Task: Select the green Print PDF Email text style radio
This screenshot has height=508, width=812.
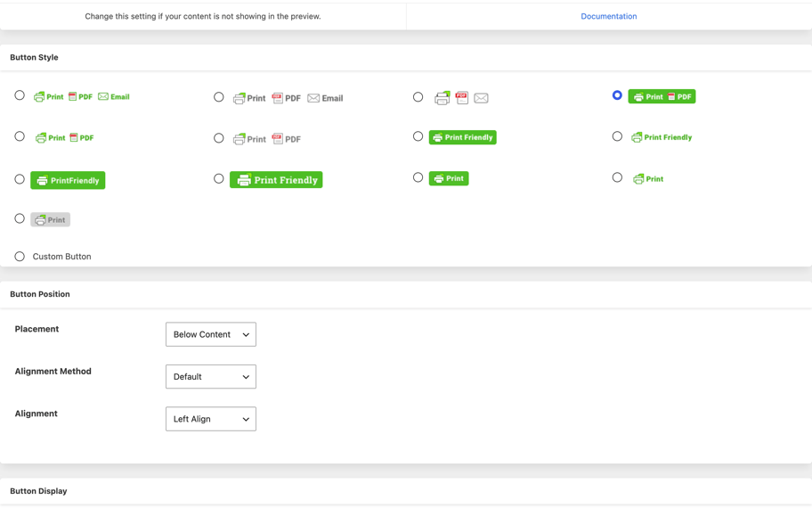Action: click(20, 95)
